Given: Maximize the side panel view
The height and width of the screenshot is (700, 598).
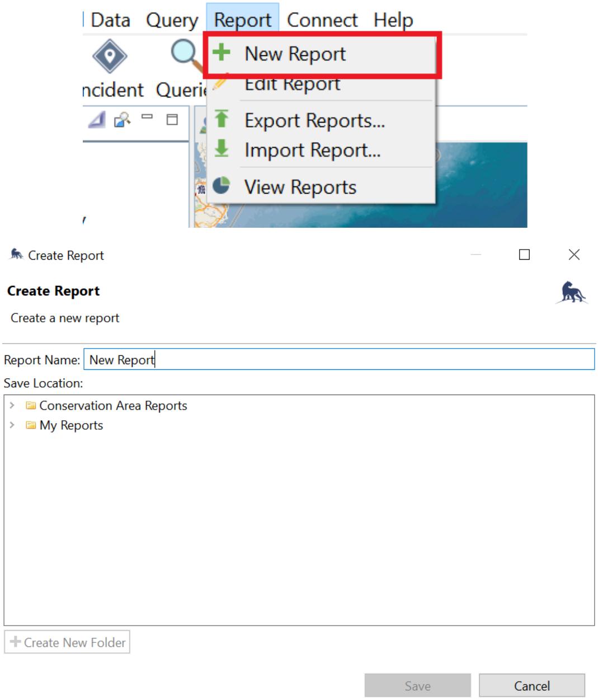Looking at the screenshot, I should [172, 119].
